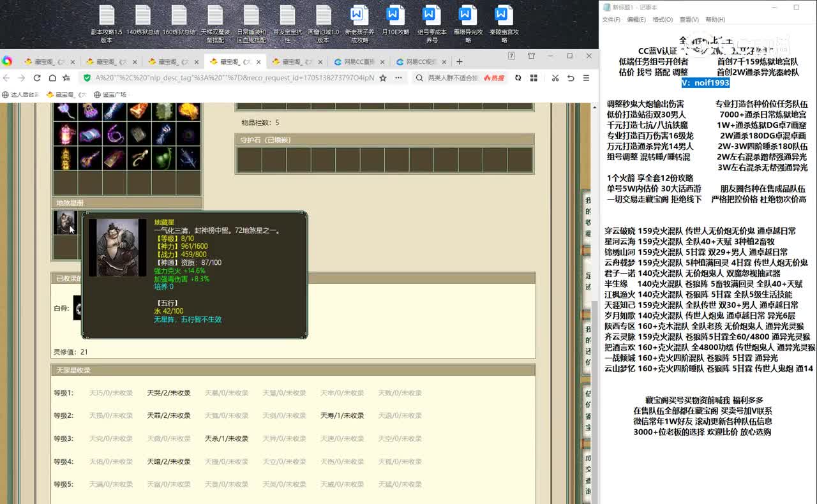Image resolution: width=817 pixels, height=504 pixels.
Task: Click the 天杀/1/未收录 star entry
Action: pyautogui.click(x=227, y=439)
